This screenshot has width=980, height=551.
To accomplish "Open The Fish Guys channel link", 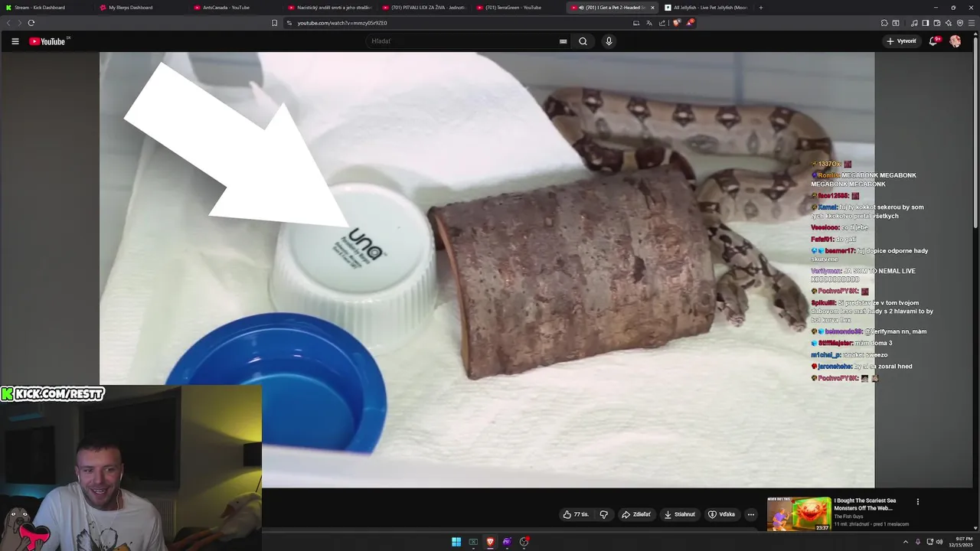I will click(848, 517).
